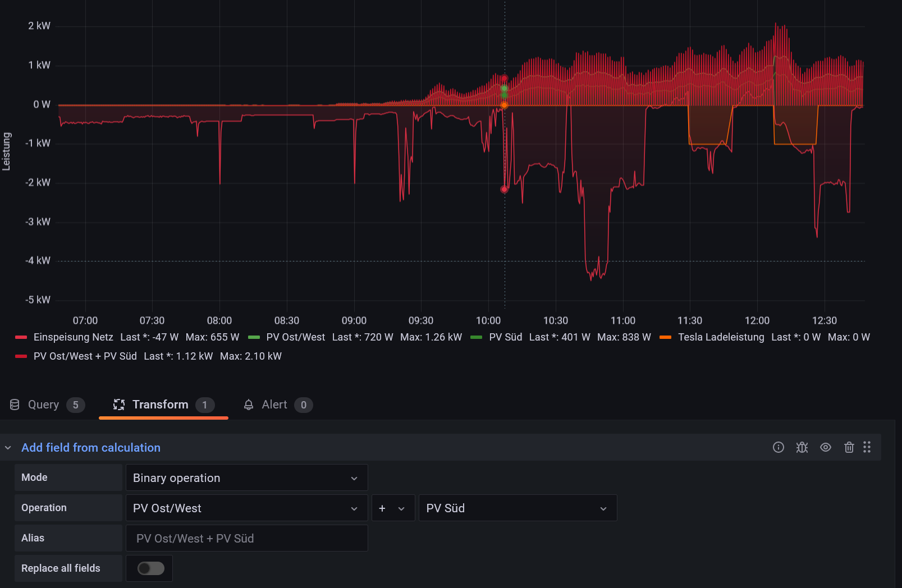Click the Query database icon

coord(15,405)
